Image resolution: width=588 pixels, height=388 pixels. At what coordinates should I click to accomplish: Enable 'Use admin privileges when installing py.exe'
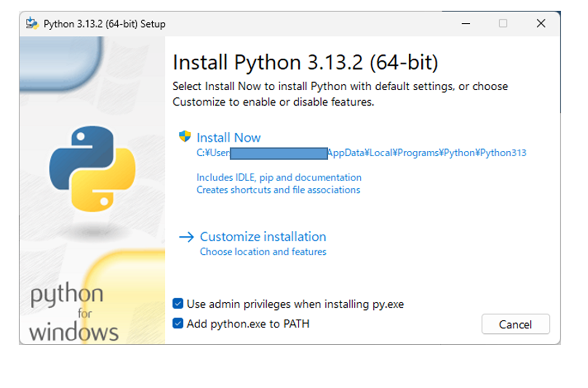click(177, 303)
